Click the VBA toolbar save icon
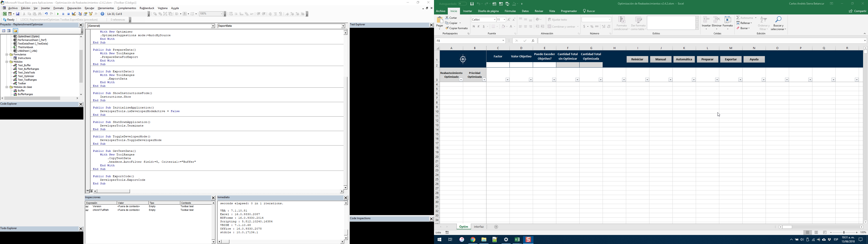This screenshot has height=244, width=868. [x=18, y=14]
